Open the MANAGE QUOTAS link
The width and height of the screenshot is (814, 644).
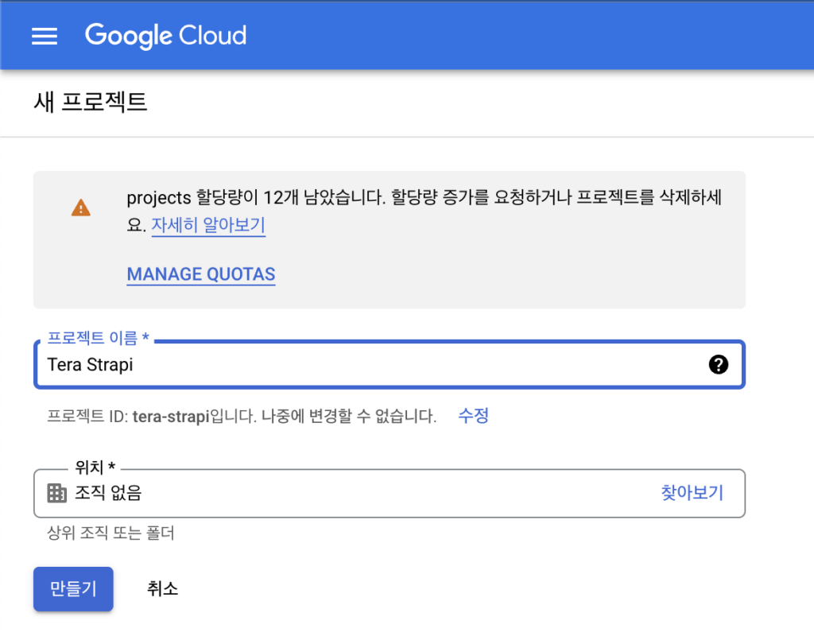tap(201, 274)
